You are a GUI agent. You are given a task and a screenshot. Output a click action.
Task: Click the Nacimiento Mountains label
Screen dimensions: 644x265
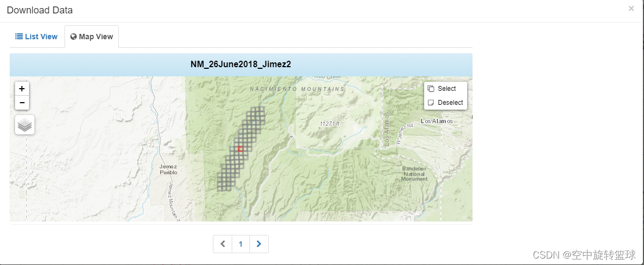coord(297,89)
